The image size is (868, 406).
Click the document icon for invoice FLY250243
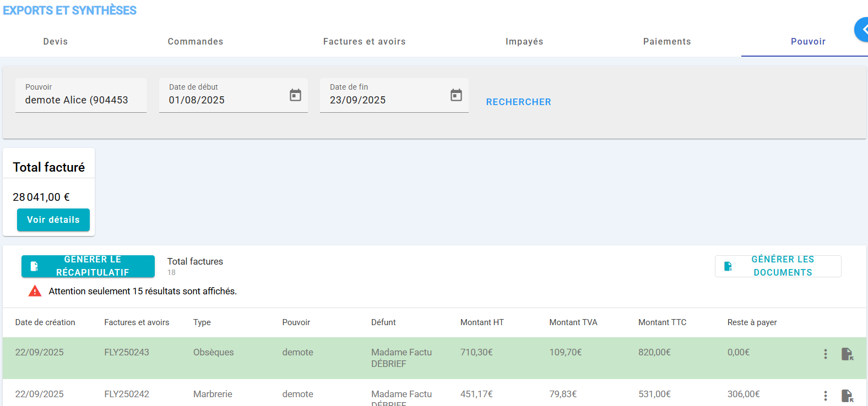[847, 354]
